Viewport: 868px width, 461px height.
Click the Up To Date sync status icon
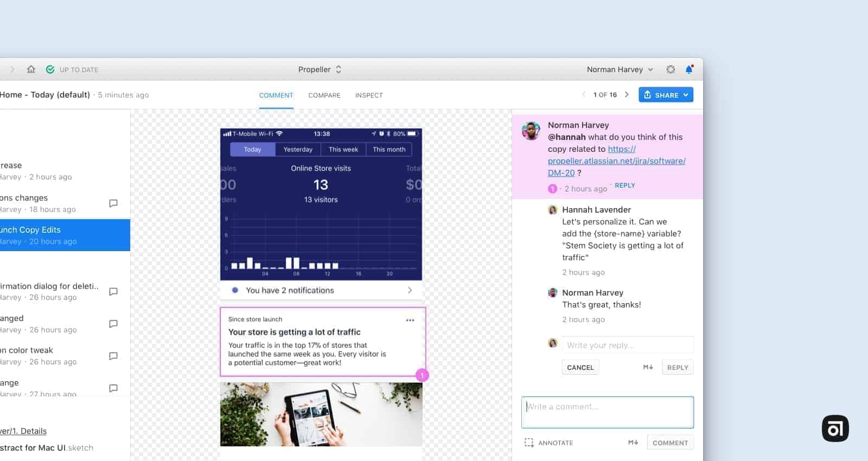[50, 69]
